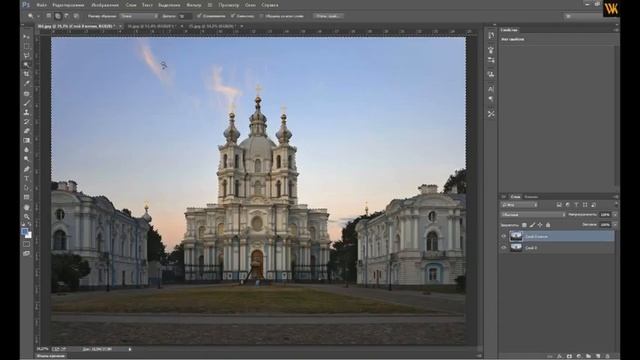Select the Clone Stamp tool

[27, 112]
